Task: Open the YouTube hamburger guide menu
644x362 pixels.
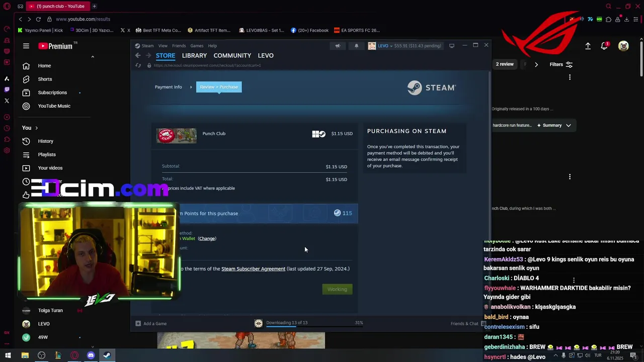Action: pos(26,46)
